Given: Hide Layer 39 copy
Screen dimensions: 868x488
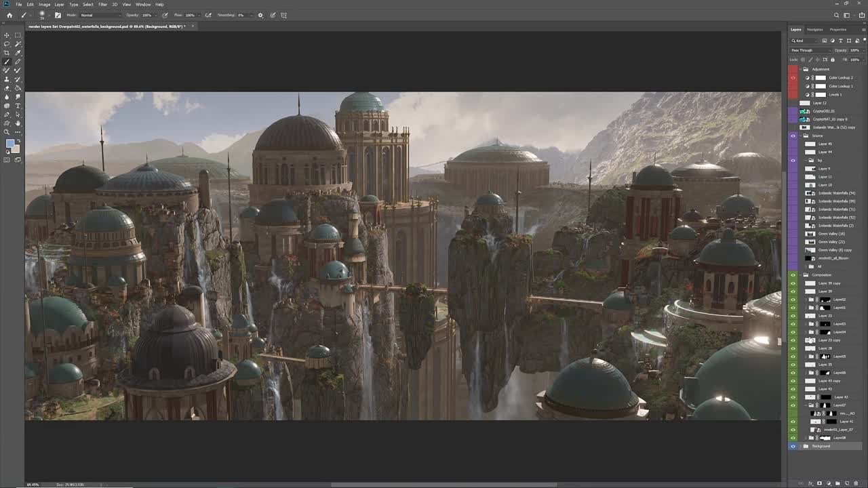Looking at the screenshot, I should [x=793, y=283].
